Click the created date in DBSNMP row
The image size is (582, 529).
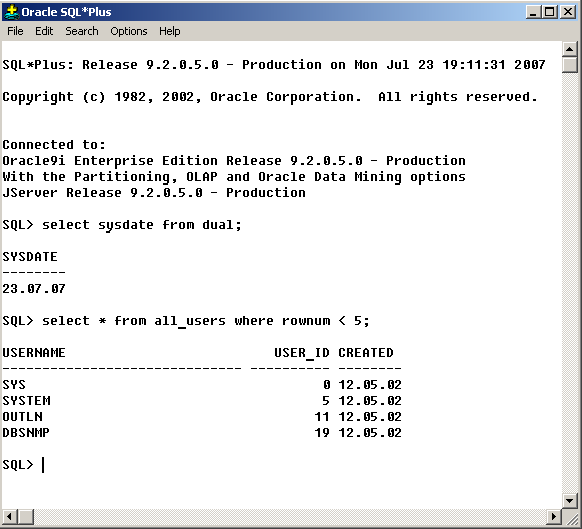pos(370,432)
